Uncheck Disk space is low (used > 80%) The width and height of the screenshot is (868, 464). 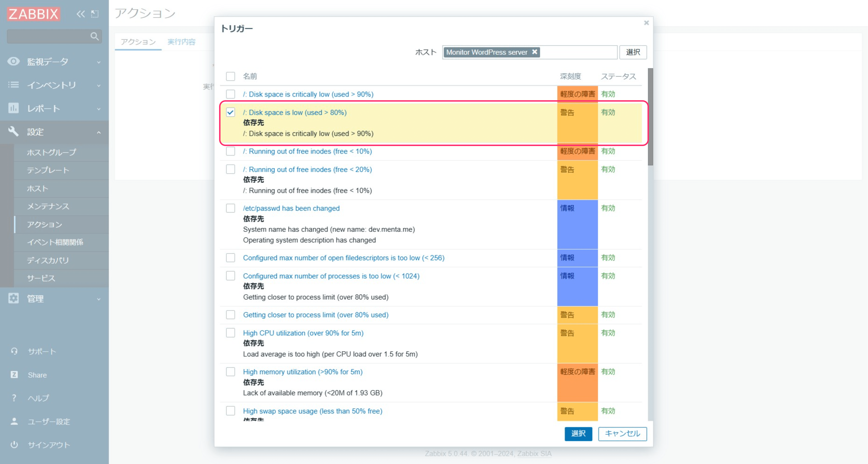tap(231, 112)
